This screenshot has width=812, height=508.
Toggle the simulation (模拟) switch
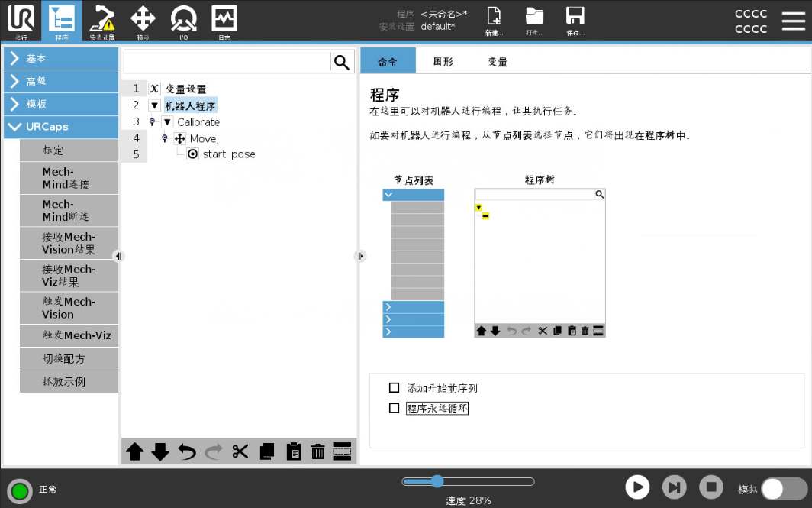click(x=784, y=489)
